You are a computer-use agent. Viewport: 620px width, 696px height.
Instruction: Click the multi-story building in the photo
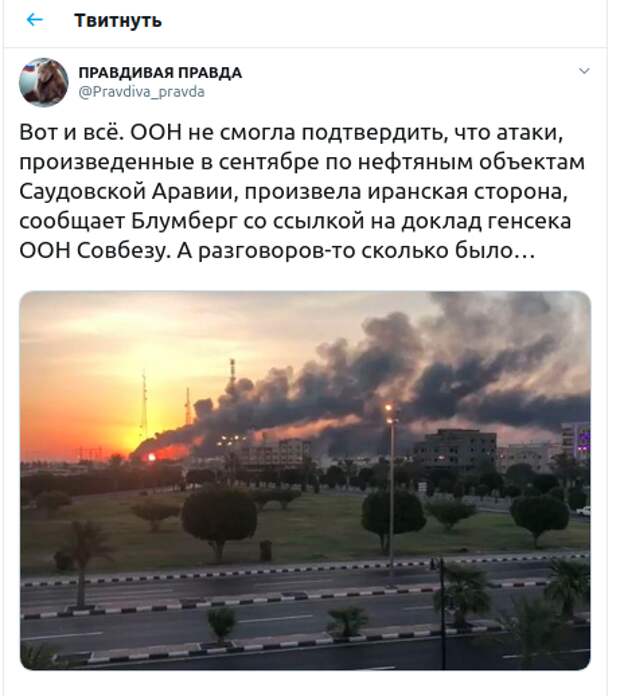click(456, 450)
